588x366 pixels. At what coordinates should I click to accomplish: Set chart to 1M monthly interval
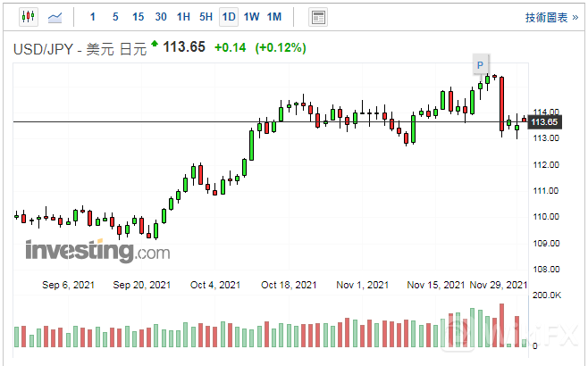tap(274, 17)
